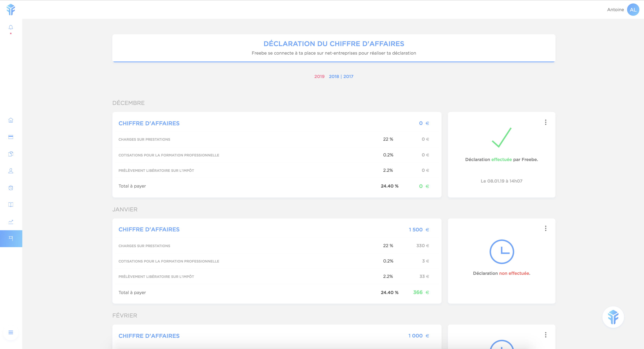Click the 1 500 € revenue amount

click(x=419, y=230)
